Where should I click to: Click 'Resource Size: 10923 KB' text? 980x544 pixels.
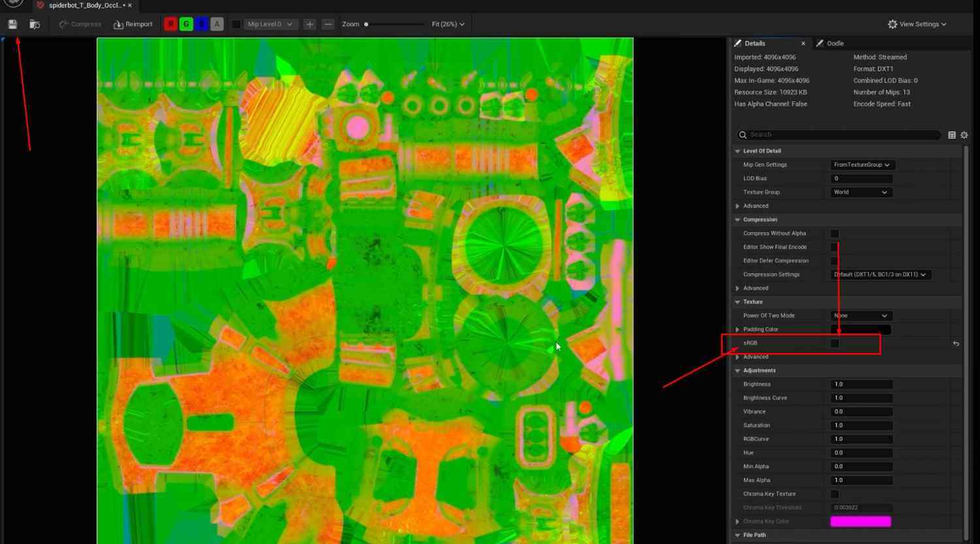tap(770, 92)
